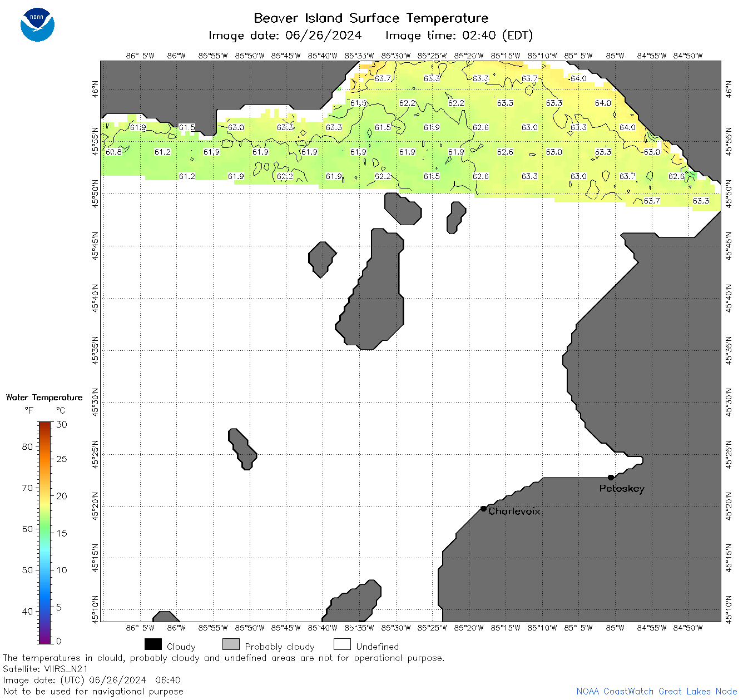Select the 30 Celsius tick label

pos(62,424)
